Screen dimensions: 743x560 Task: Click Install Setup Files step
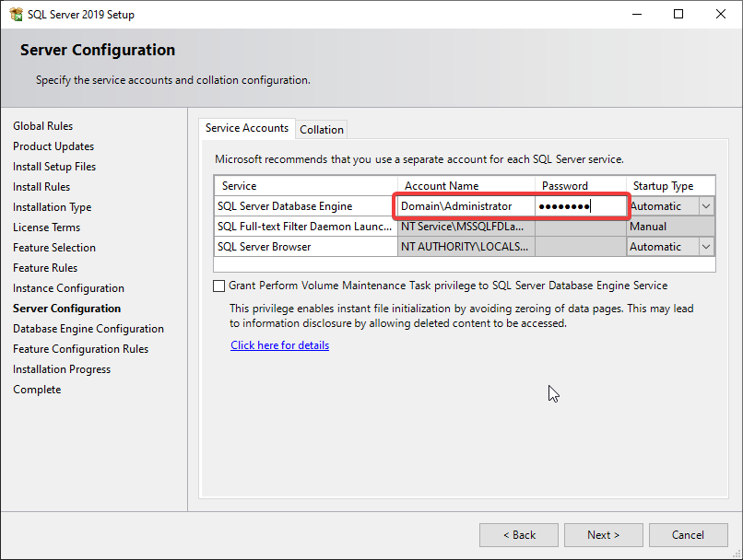54,167
